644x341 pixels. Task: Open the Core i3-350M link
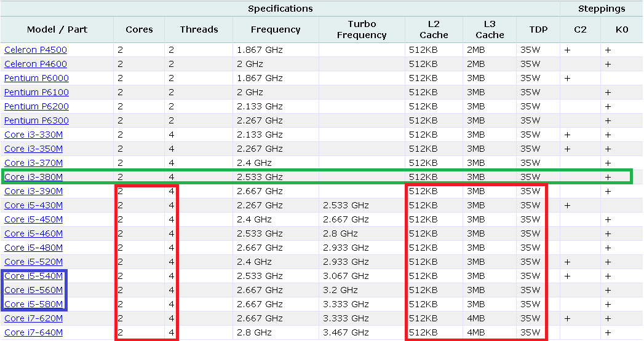[33, 149]
